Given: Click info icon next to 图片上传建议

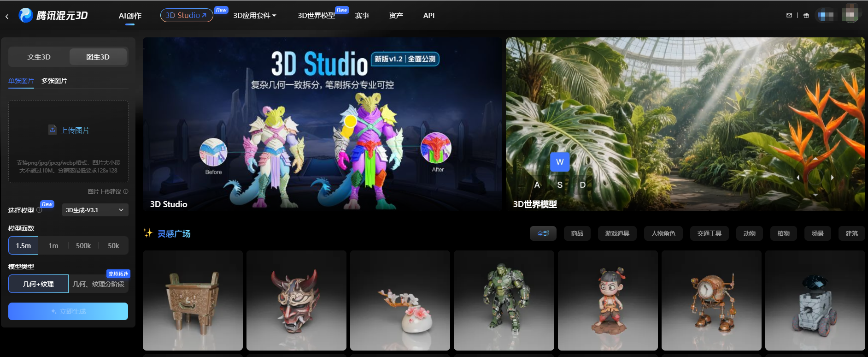Looking at the screenshot, I should (126, 191).
